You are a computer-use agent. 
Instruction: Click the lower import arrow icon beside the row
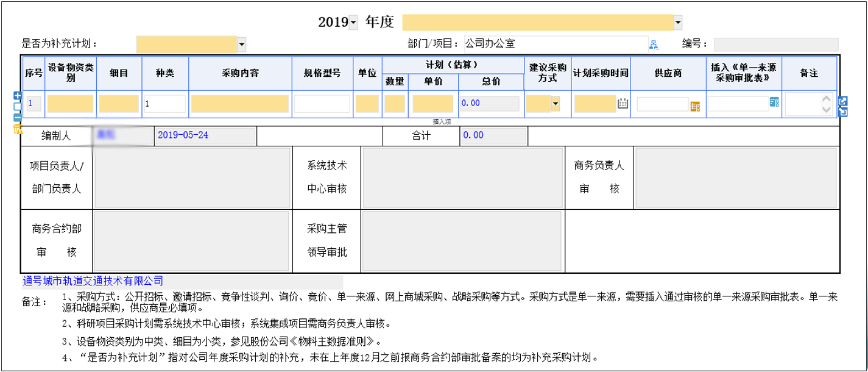(842, 112)
